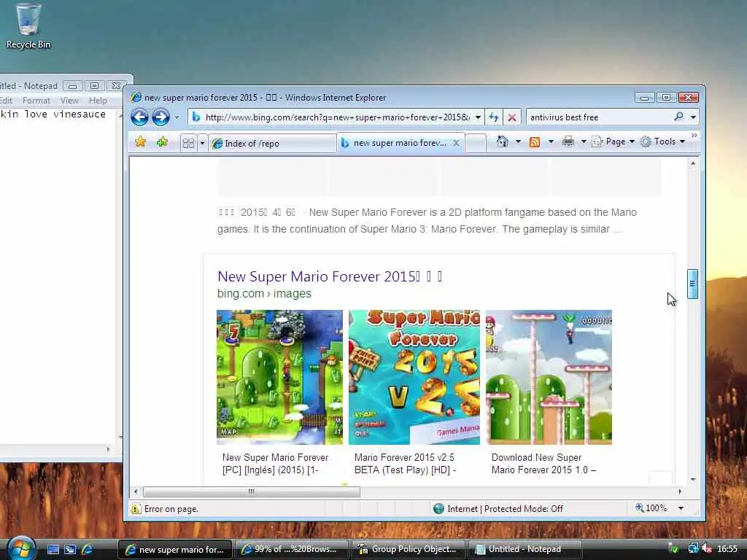Show more toolbar commands via chevron
Screen dimensions: 747x560
(694, 136)
